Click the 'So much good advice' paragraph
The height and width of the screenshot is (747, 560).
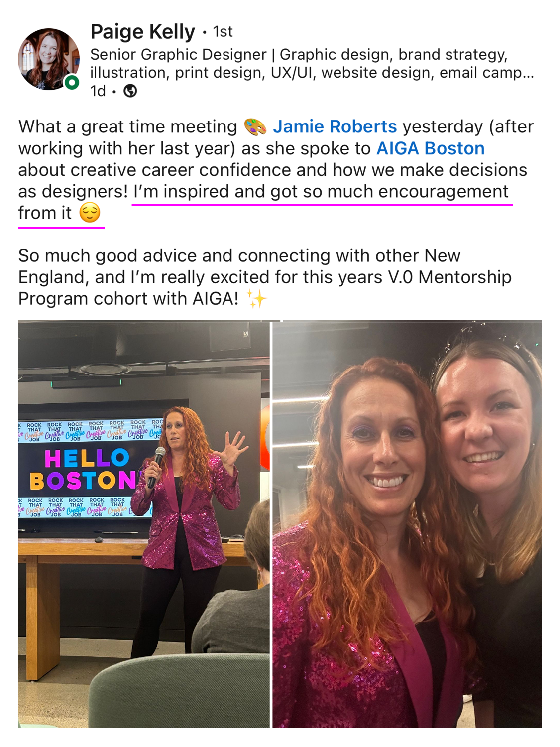[x=265, y=277]
